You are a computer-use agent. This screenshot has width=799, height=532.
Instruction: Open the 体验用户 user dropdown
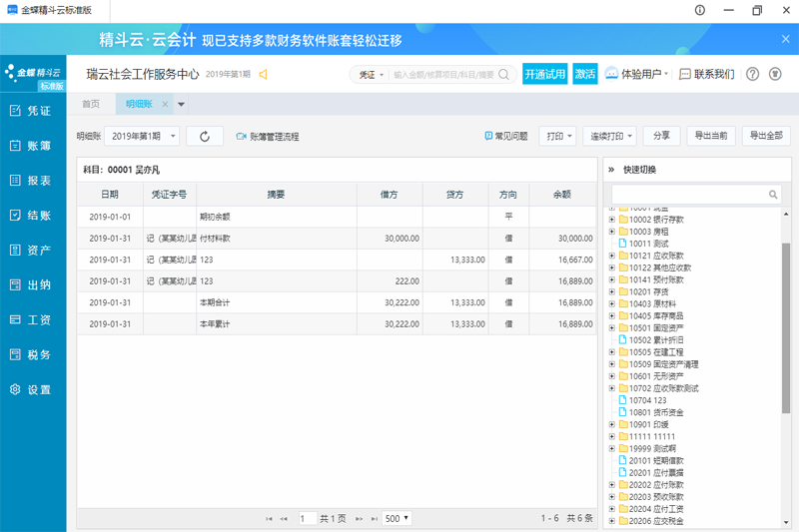[636, 74]
